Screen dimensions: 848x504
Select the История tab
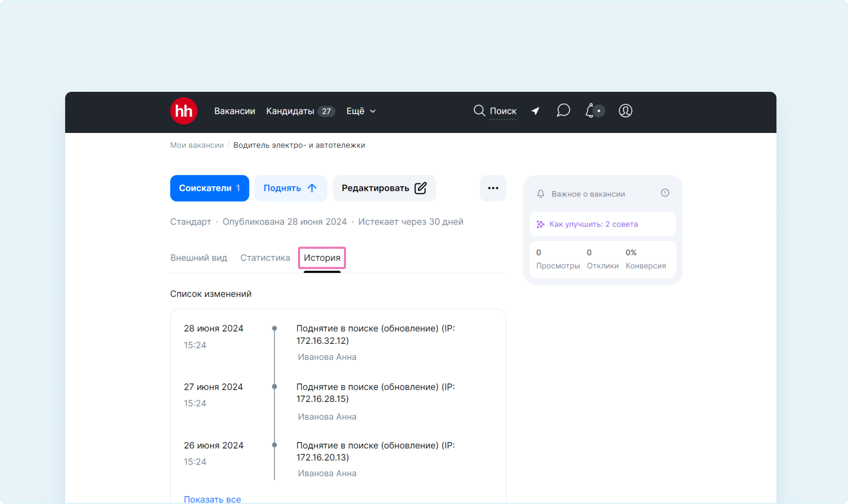pos(322,258)
